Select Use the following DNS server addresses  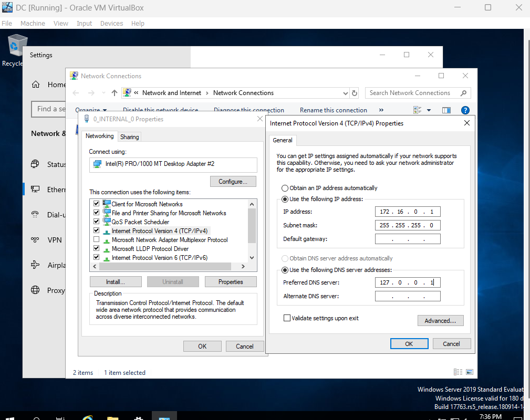coord(285,270)
